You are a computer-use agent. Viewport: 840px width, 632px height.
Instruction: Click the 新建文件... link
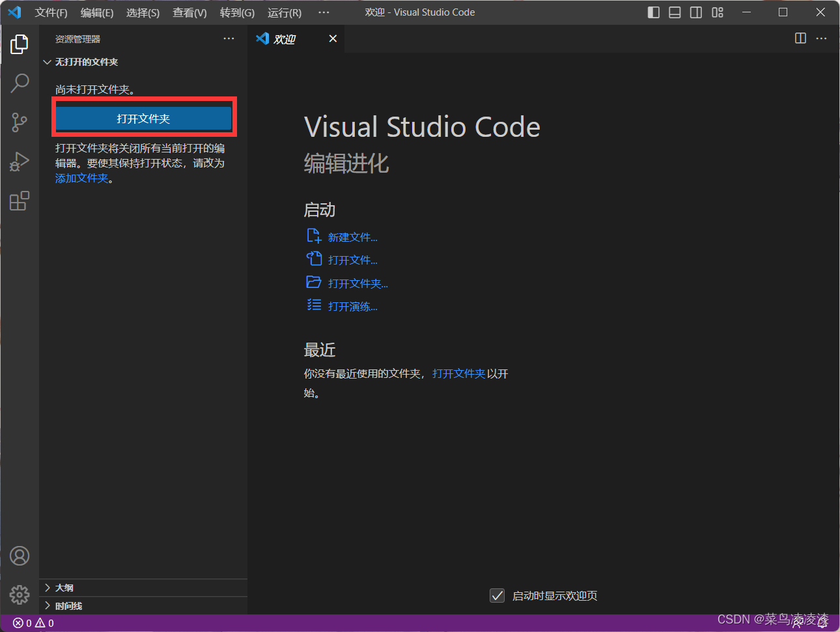click(x=352, y=237)
